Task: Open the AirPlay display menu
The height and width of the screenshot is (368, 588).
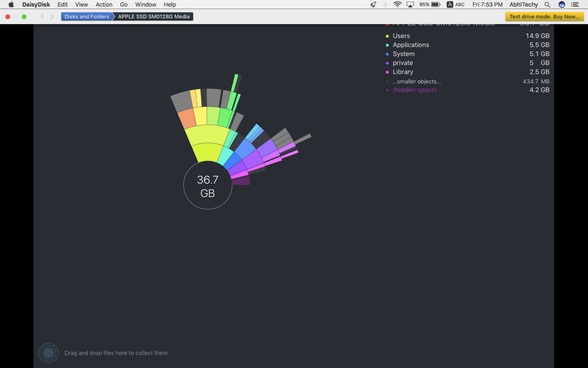Action: point(410,5)
